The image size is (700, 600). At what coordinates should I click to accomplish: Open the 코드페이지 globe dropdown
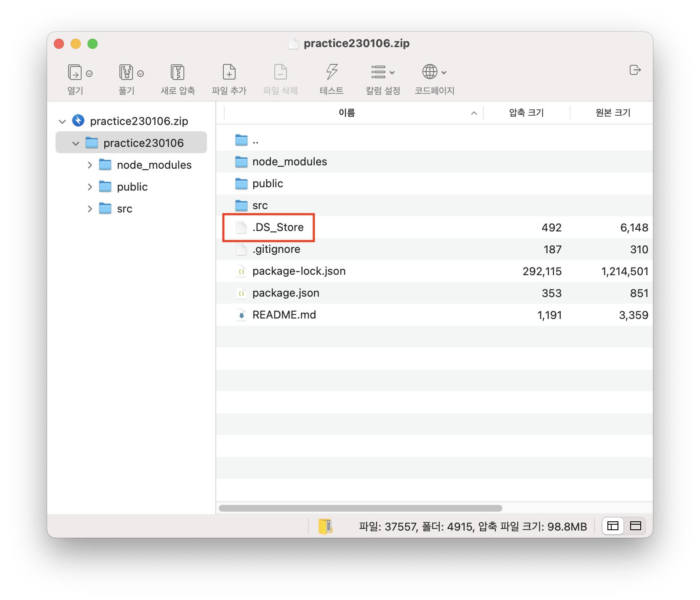click(x=435, y=72)
